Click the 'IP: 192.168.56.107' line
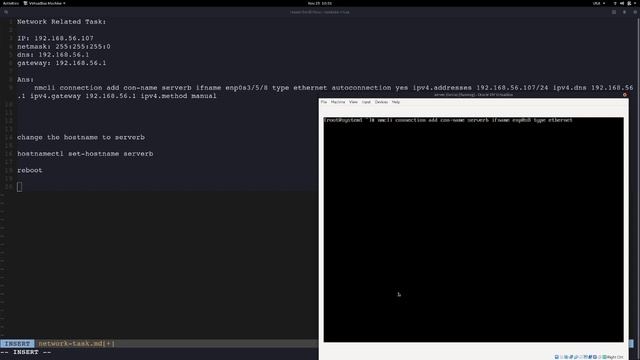This screenshot has width=640, height=360. pyautogui.click(x=55, y=38)
